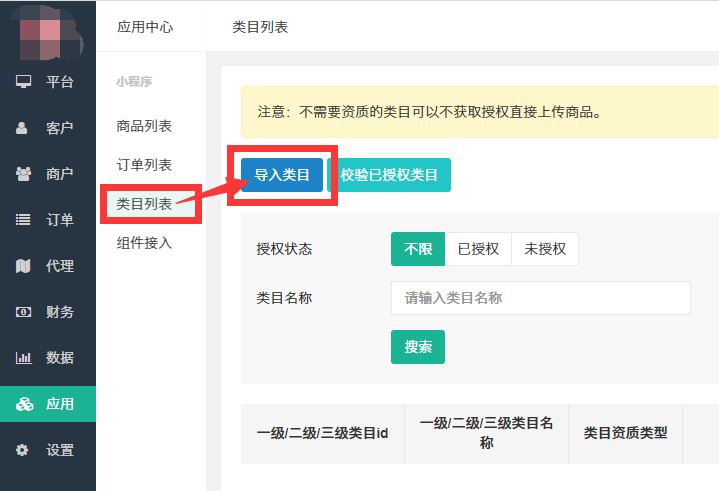Select the active 应用 menu item
The height and width of the screenshot is (491, 719).
(48, 404)
